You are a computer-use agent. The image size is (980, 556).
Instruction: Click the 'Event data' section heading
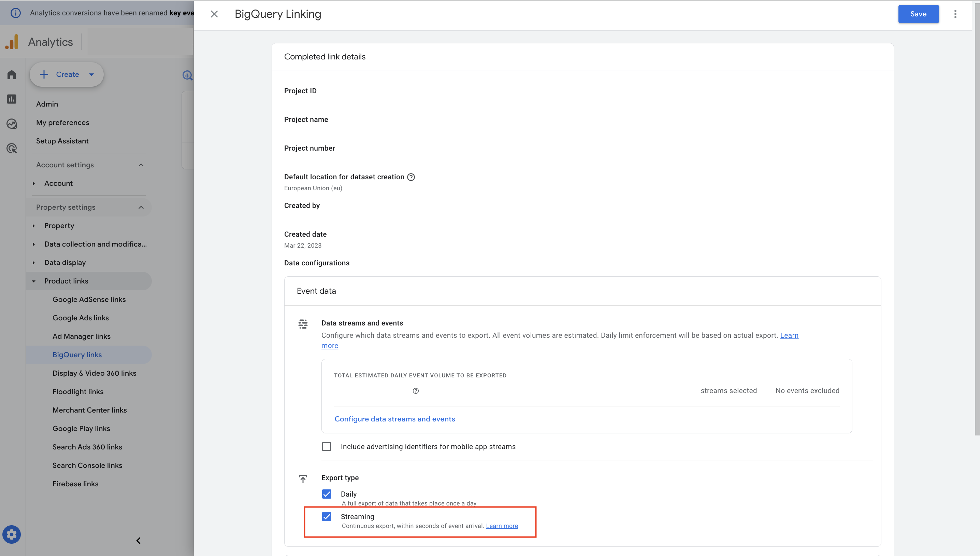(316, 291)
